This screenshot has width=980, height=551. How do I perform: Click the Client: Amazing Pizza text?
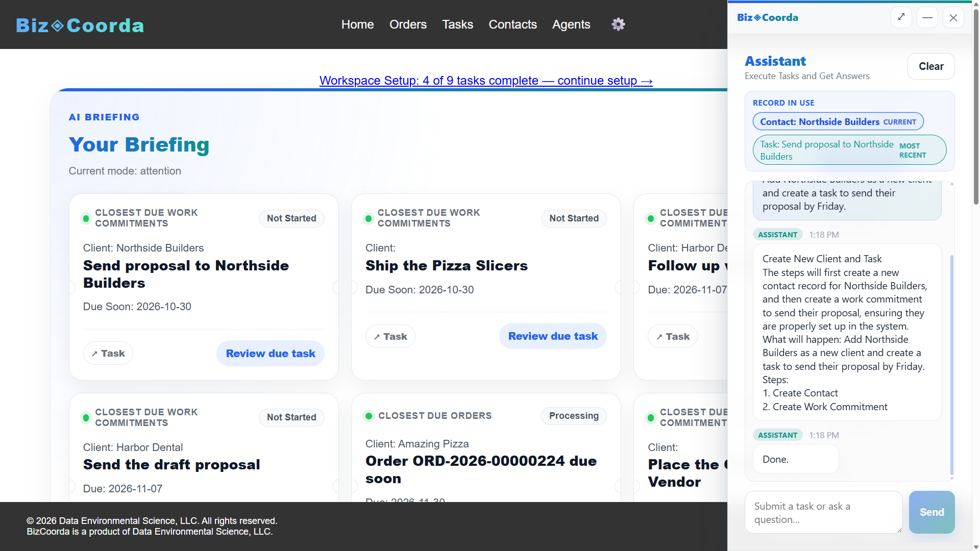pos(417,444)
